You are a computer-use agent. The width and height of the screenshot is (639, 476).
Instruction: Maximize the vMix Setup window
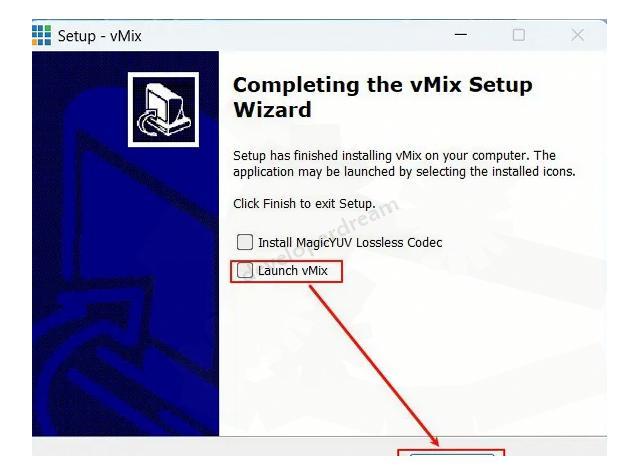click(x=518, y=35)
